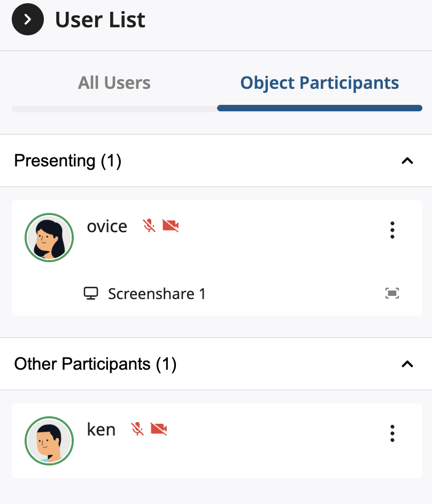The height and width of the screenshot is (504, 432).
Task: Click ken's avatar picture
Action: coord(49,441)
